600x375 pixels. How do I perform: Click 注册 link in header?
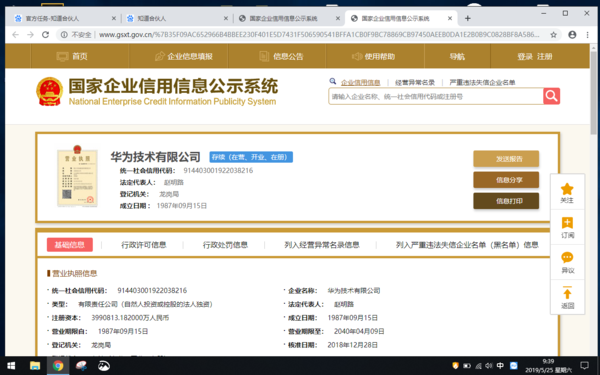coord(544,56)
